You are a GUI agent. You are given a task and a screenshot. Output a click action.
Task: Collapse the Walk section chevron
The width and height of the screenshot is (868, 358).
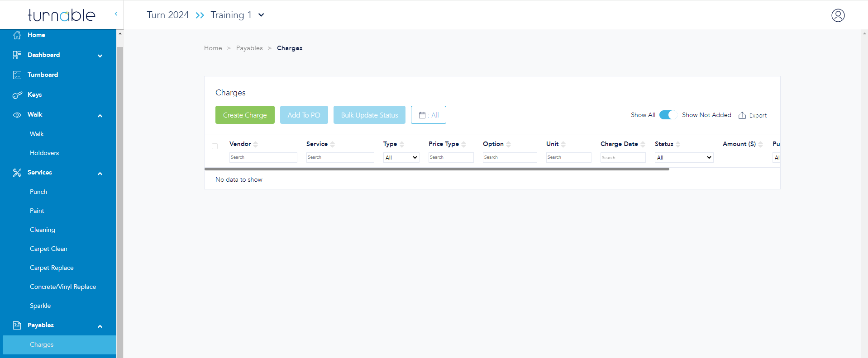100,116
